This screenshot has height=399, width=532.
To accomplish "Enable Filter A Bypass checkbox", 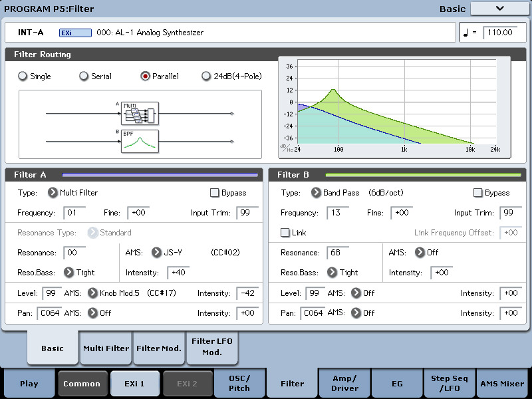I will 214,193.
